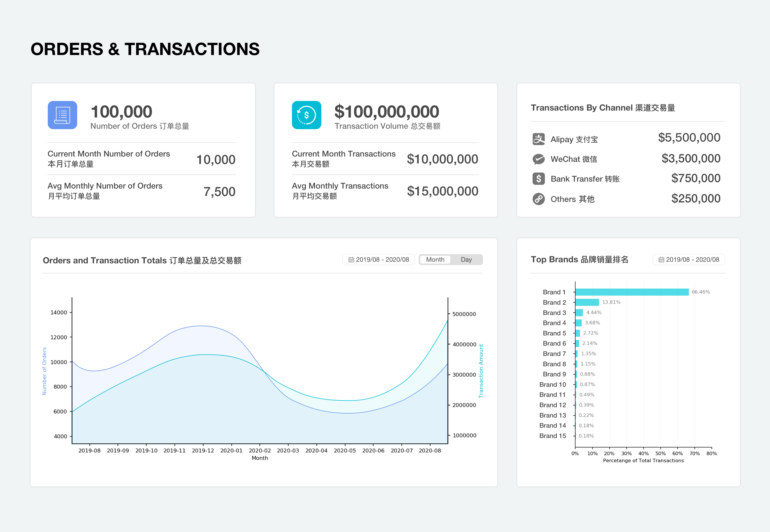Click the WeChat $3,500,000 amount
Screen dimensions: 770x532
click(691, 158)
